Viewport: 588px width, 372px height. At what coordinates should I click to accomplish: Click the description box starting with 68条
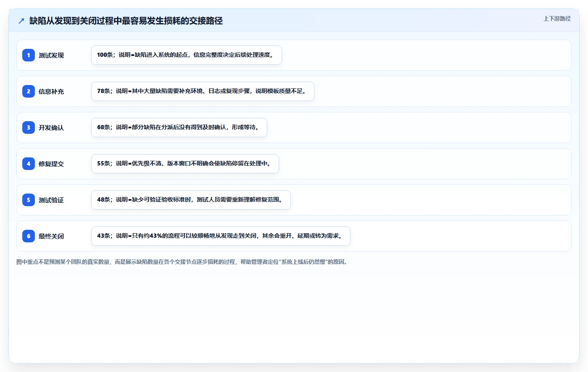tap(179, 128)
